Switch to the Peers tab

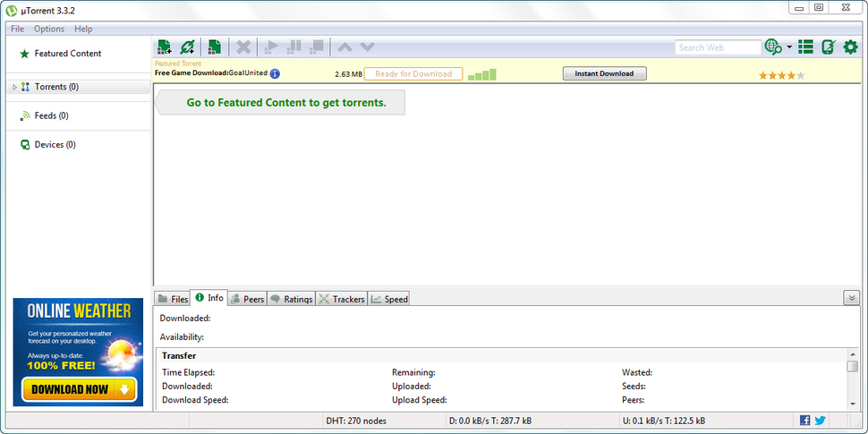(247, 299)
